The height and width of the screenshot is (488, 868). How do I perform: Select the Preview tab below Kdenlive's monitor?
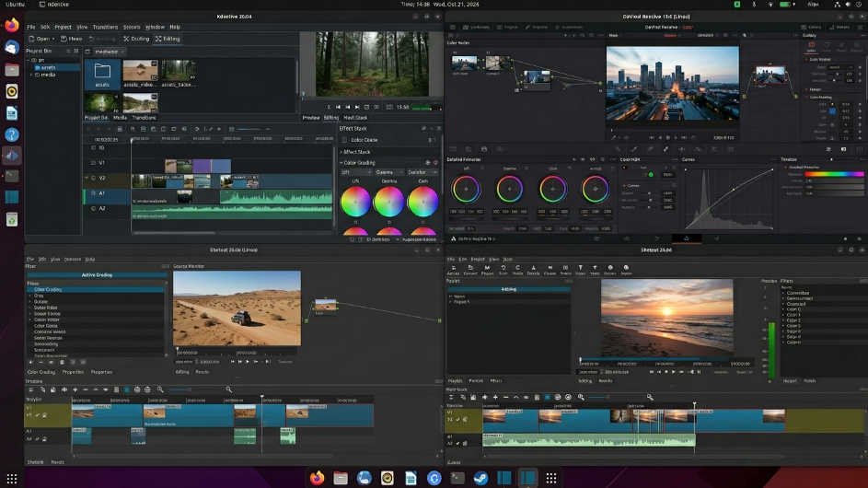(311, 118)
